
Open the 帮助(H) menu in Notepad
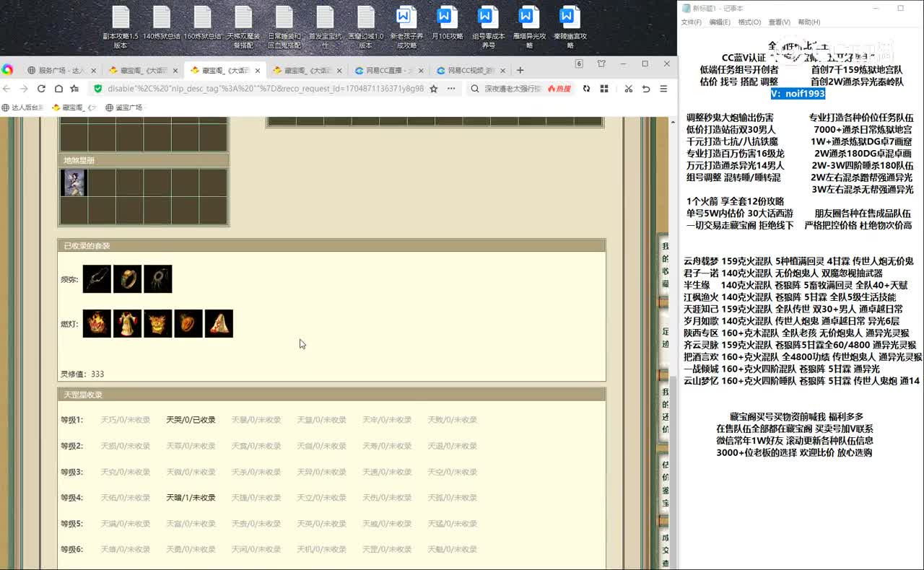[x=809, y=22]
